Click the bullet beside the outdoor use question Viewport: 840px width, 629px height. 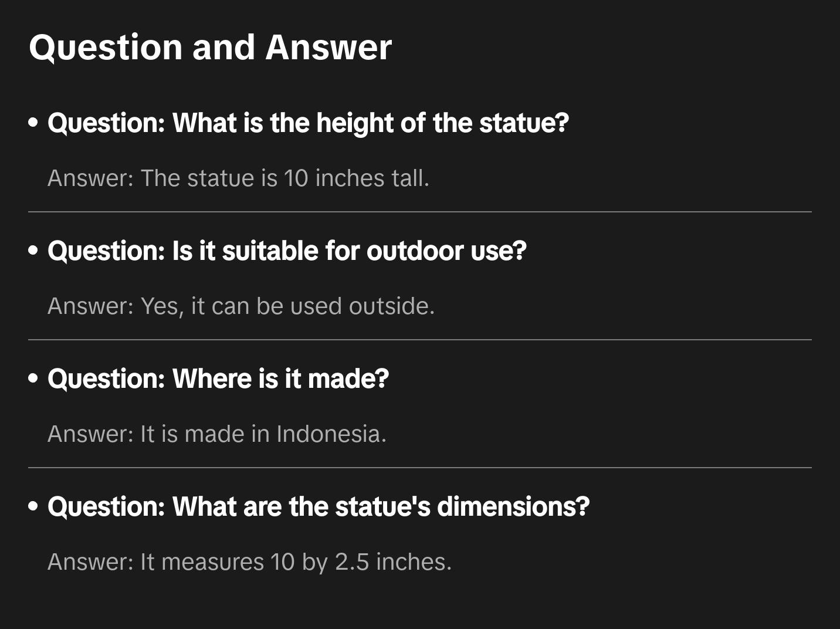33,251
